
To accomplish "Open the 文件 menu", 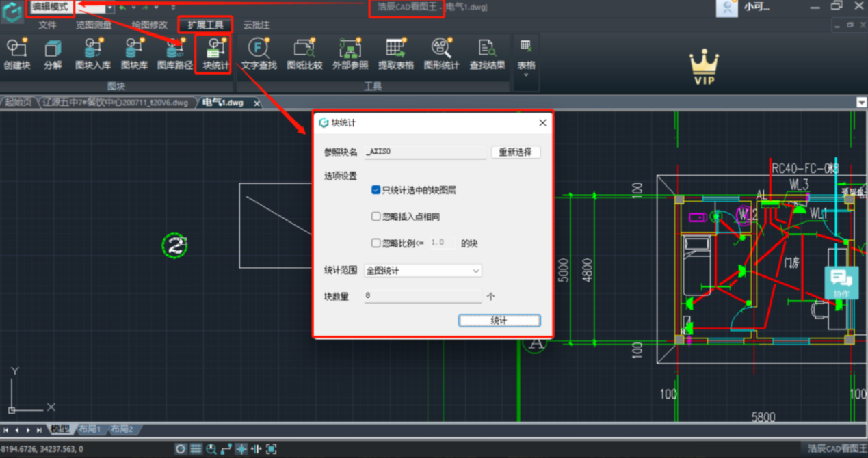I will (x=47, y=25).
